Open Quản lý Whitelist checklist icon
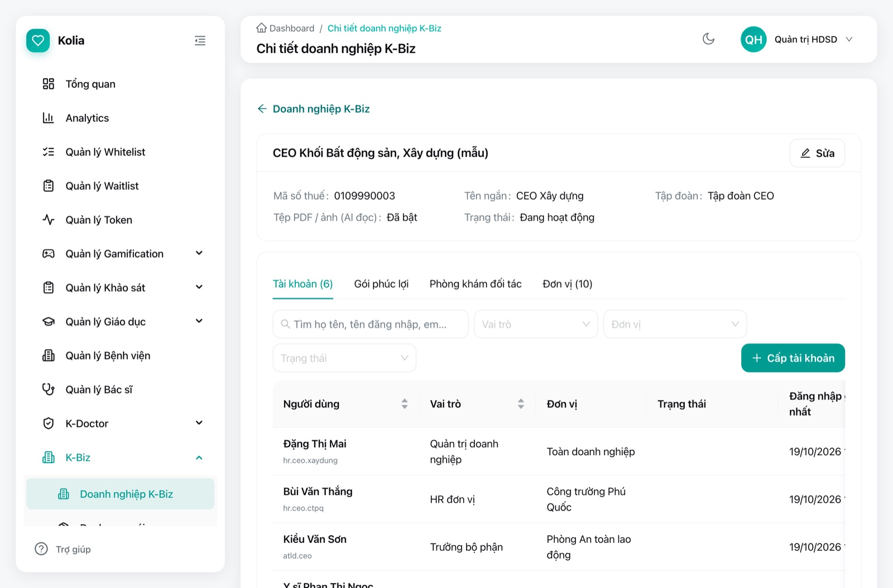The width and height of the screenshot is (893, 588). [x=49, y=152]
